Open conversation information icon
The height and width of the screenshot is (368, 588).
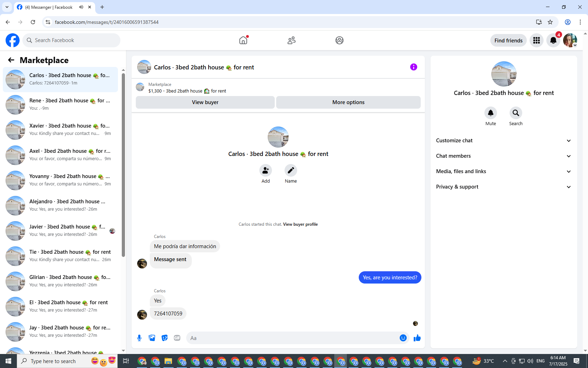(414, 67)
